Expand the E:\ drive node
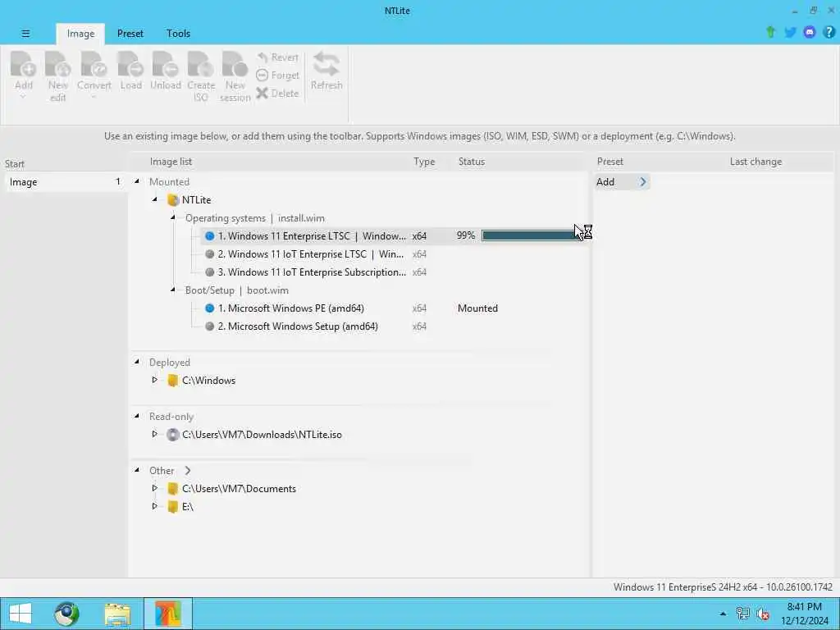Screen dimensions: 840x630 click(x=155, y=506)
